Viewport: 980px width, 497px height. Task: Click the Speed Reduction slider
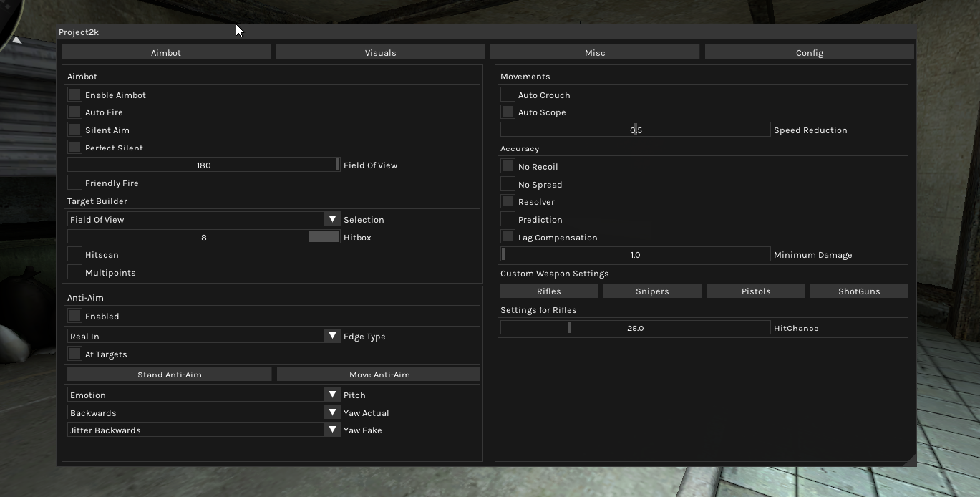(635, 130)
